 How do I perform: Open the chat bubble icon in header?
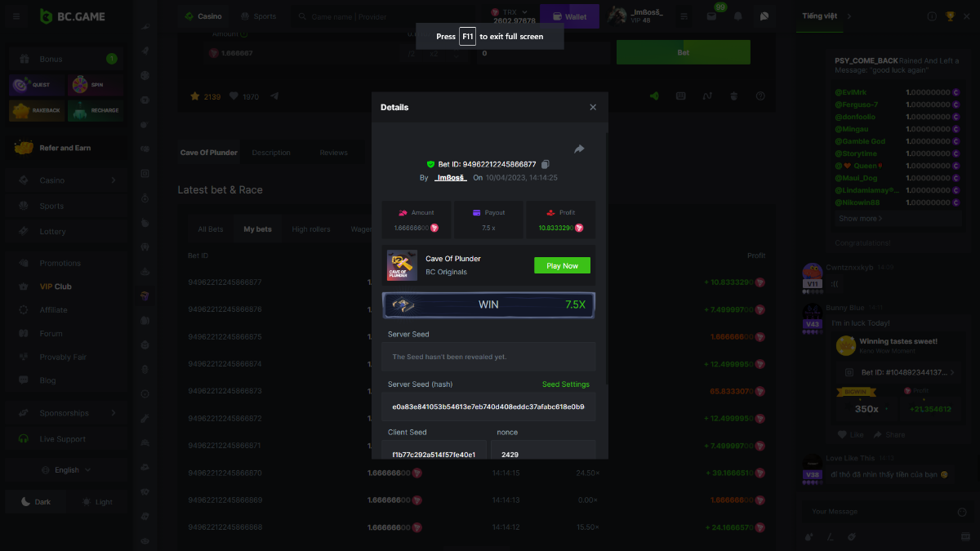[x=764, y=16]
